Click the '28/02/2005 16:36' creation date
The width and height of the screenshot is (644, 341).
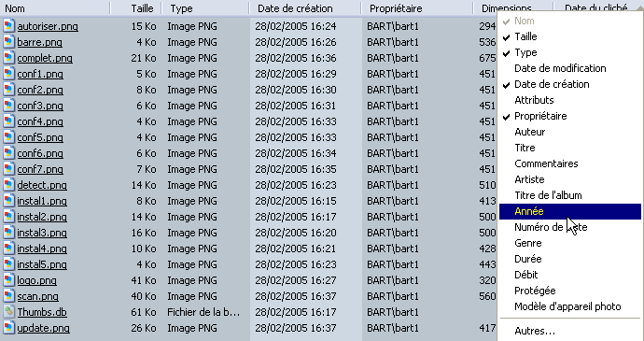[296, 58]
